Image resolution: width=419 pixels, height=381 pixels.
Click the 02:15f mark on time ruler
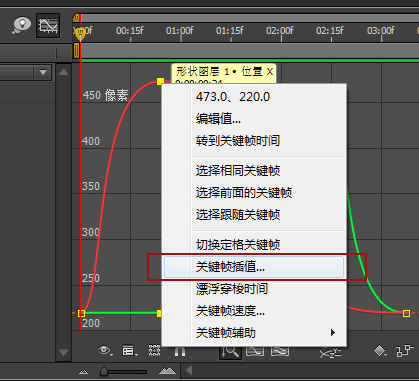pos(330,31)
